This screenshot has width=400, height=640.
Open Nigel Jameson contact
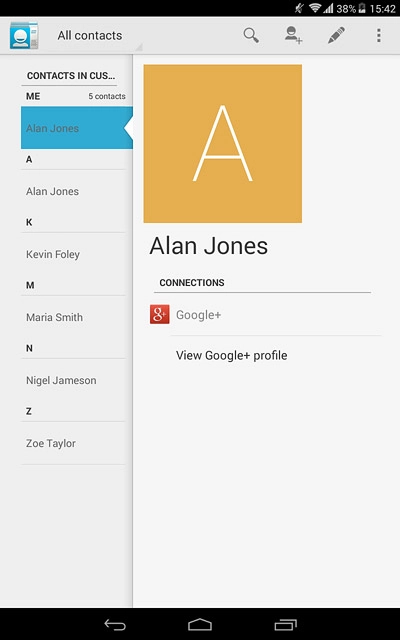[73, 380]
